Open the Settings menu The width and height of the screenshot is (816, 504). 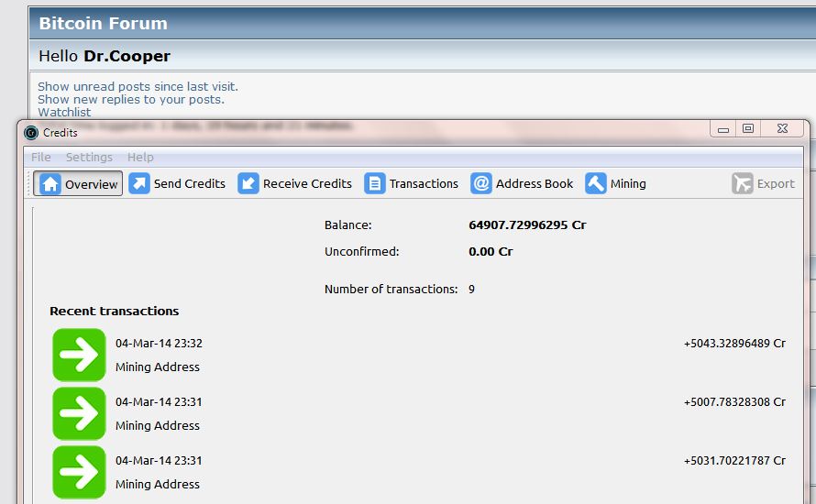89,157
